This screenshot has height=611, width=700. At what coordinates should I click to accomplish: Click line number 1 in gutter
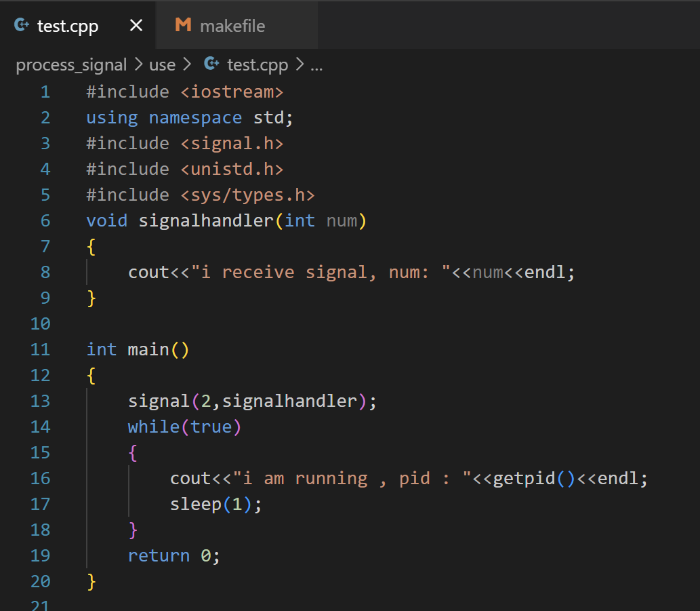click(45, 92)
